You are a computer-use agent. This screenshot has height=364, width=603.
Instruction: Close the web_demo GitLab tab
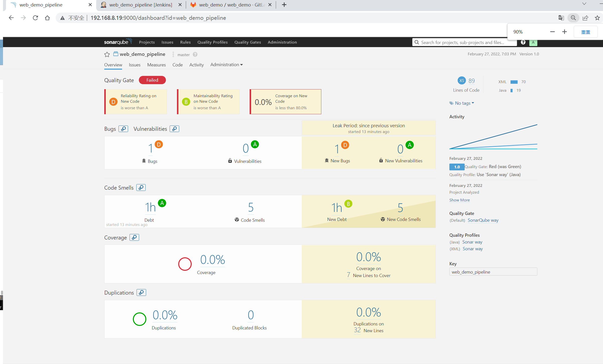270,5
